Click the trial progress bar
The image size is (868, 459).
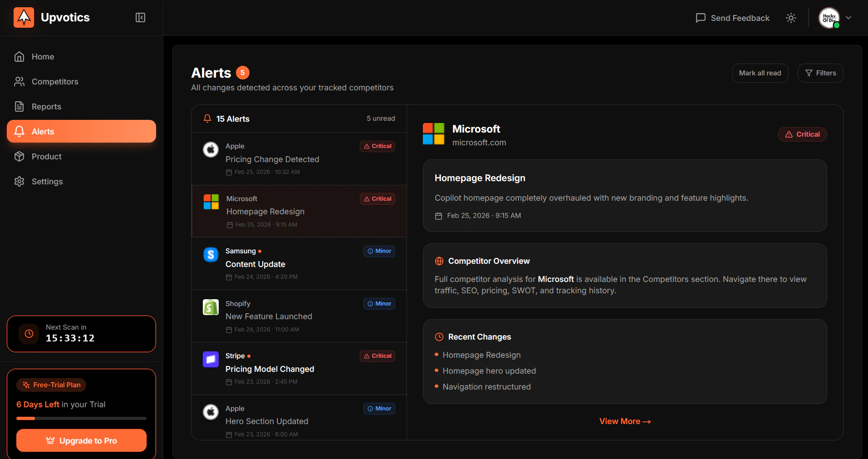point(81,418)
